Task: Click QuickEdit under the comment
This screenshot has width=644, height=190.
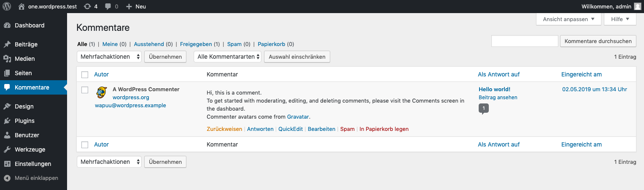Action: [291, 129]
